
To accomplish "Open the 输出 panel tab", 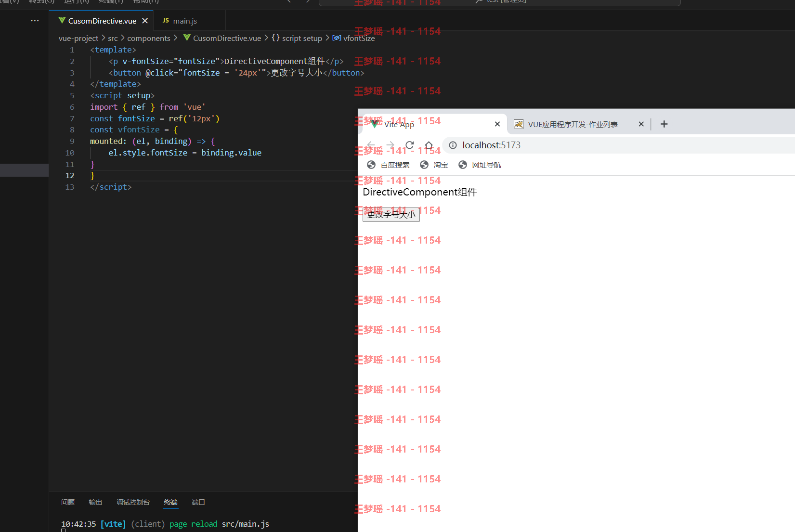I will pos(95,502).
